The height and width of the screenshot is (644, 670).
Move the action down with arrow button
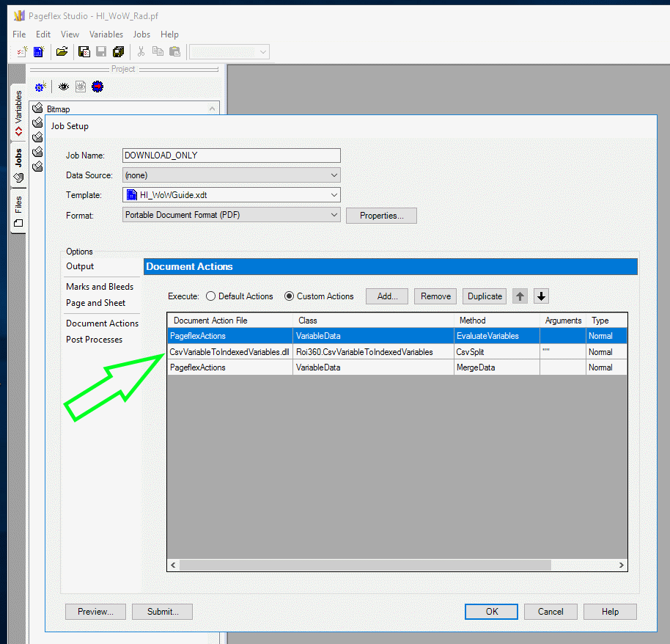pos(542,296)
